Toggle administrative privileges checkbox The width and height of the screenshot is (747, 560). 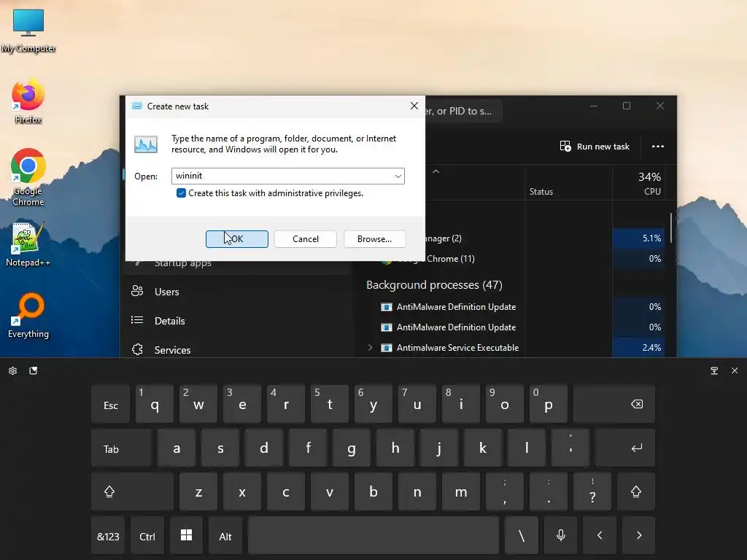(181, 192)
